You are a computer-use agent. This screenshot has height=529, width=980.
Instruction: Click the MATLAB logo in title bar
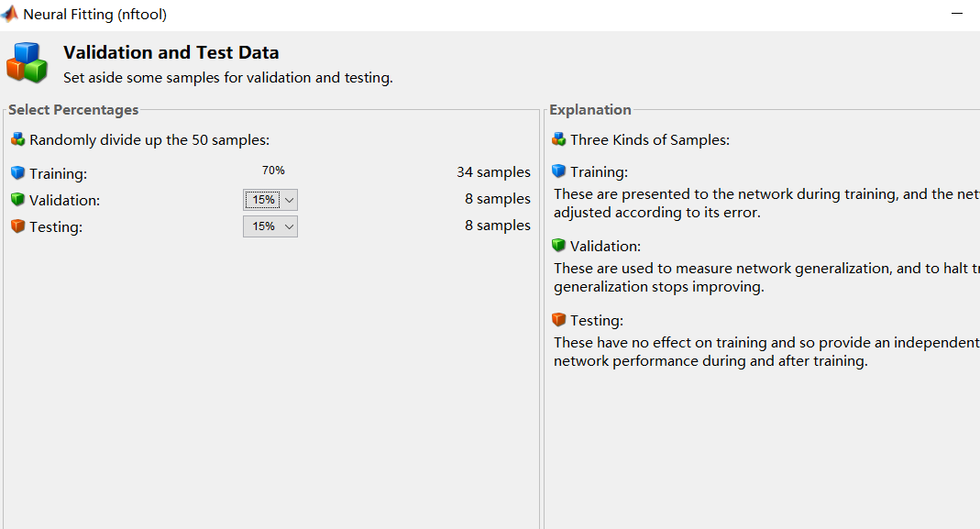pyautogui.click(x=9, y=13)
